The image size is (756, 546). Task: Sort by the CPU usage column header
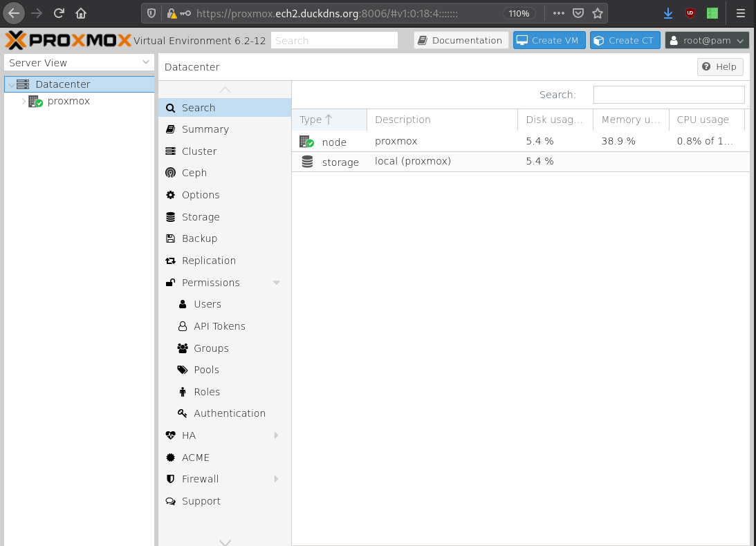[707, 120]
